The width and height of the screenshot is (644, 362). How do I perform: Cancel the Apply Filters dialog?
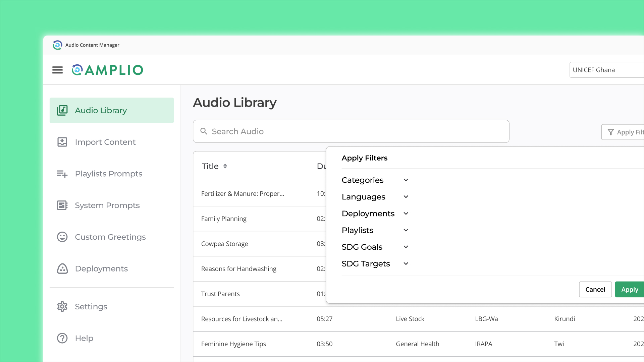[x=595, y=289]
